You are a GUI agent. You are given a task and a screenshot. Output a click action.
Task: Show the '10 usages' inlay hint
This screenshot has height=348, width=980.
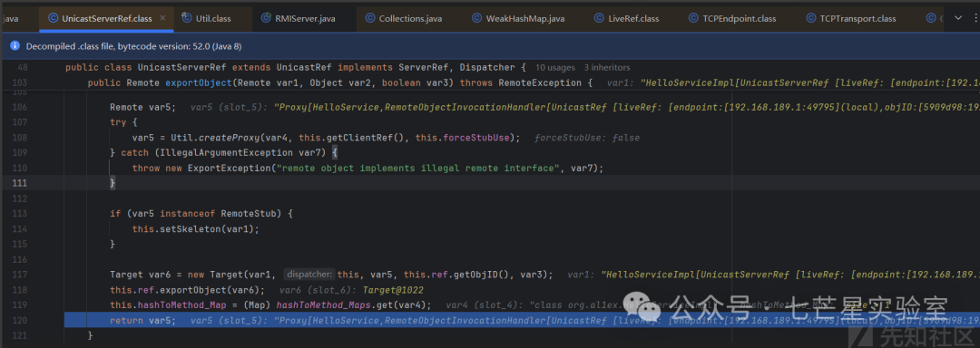[556, 67]
